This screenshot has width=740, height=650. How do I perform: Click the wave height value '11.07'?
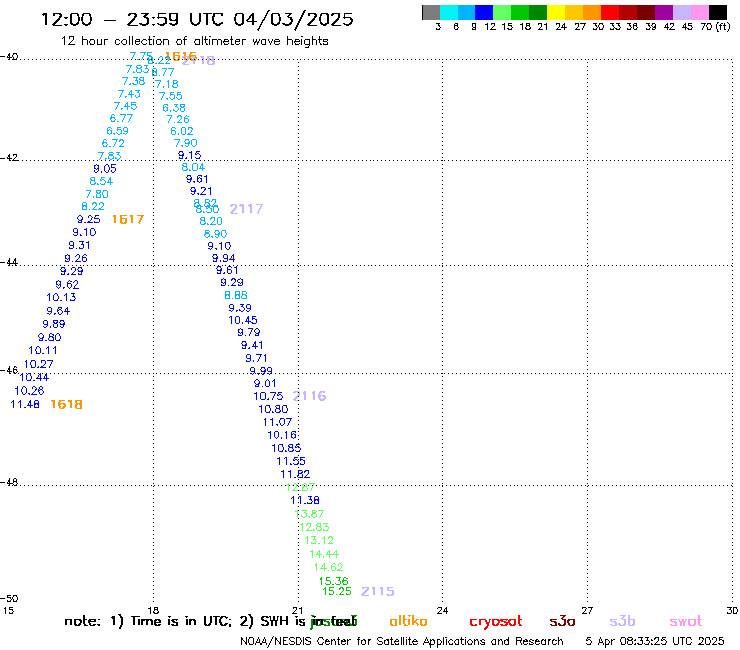[x=278, y=422]
